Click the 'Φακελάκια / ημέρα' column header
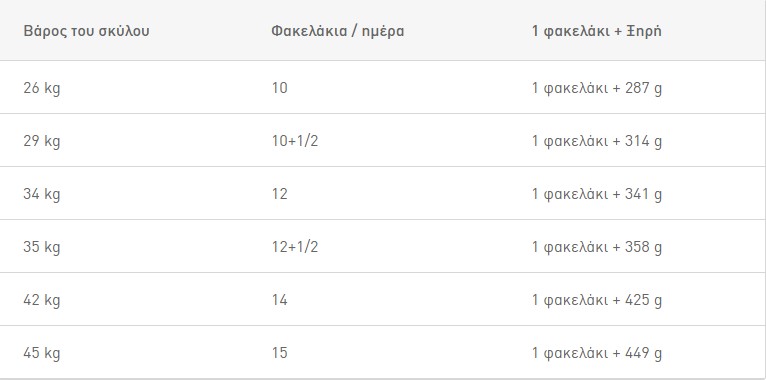 pos(338,31)
